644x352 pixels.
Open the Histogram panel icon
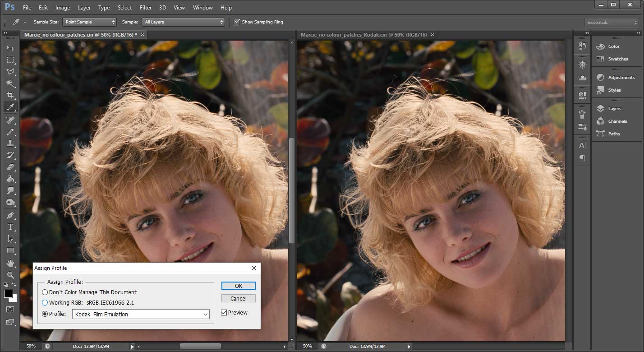coord(582,78)
